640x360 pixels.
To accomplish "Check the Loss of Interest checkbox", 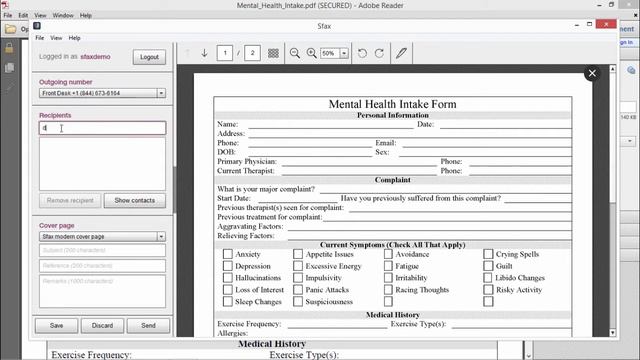I will point(228,290).
